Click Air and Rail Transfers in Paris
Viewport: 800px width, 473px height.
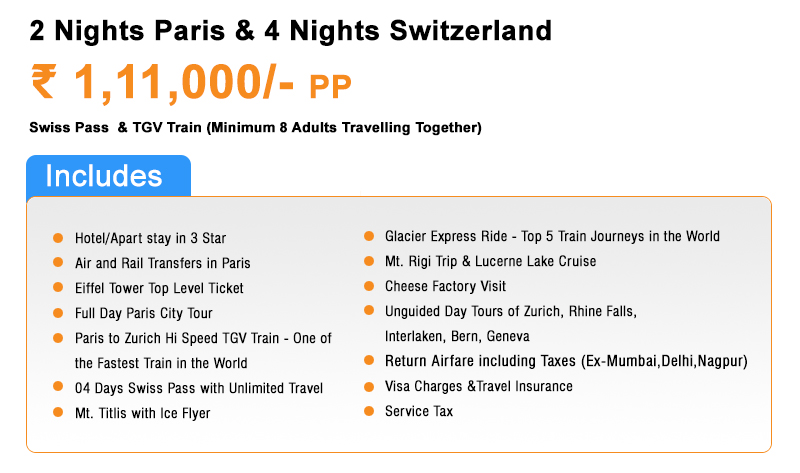[x=163, y=263]
